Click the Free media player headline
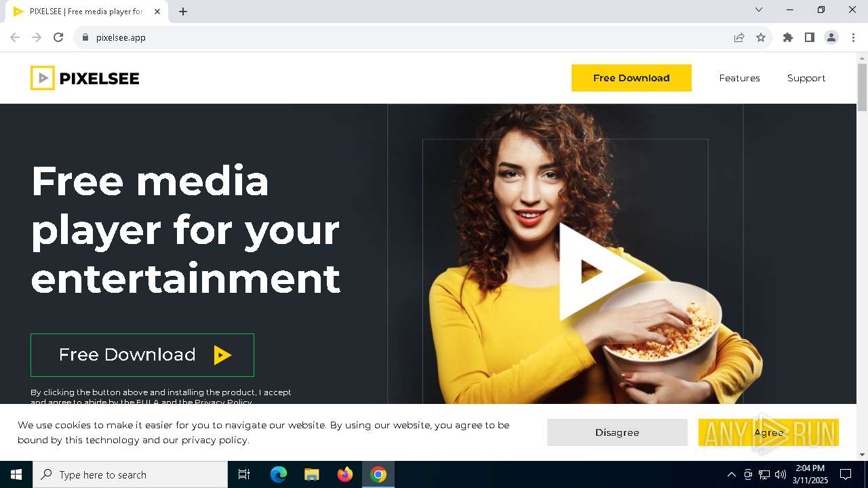 [x=186, y=230]
